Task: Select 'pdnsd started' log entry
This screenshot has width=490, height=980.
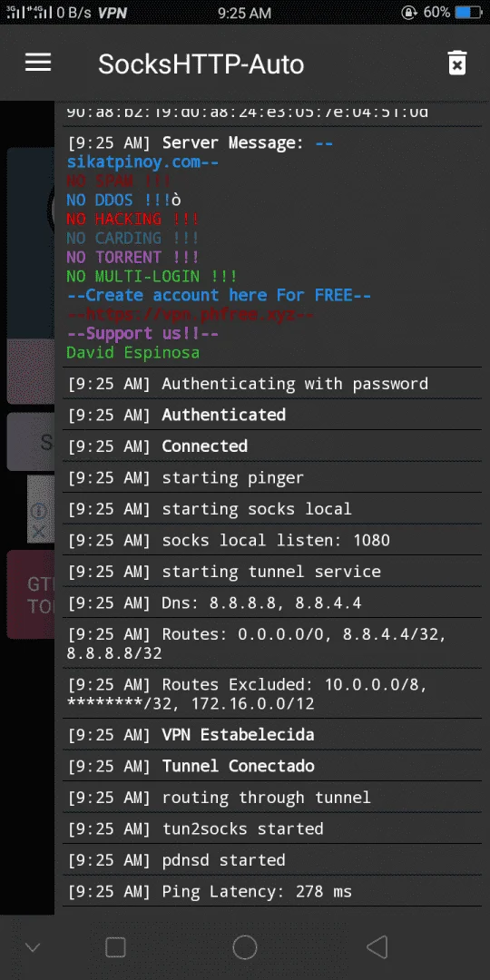Action: 272,860
